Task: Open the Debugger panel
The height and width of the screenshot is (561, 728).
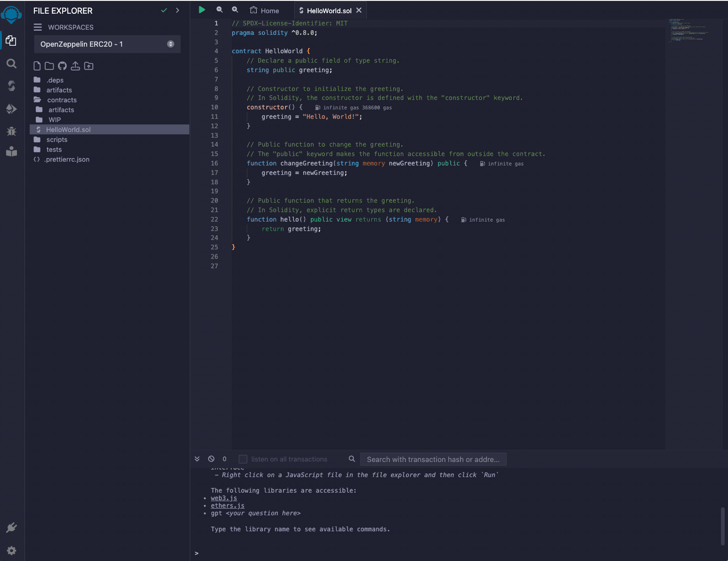Action: click(11, 131)
